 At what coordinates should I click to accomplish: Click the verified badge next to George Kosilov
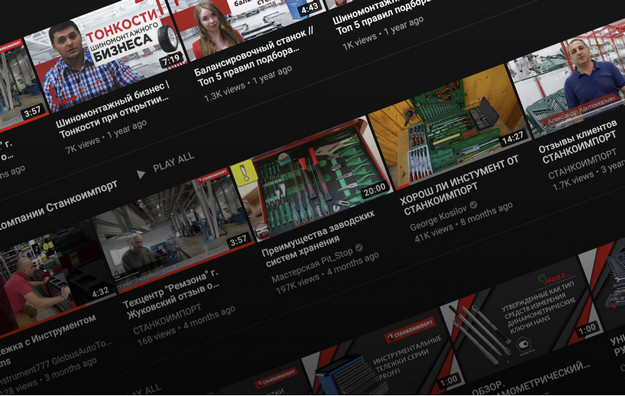click(x=474, y=205)
